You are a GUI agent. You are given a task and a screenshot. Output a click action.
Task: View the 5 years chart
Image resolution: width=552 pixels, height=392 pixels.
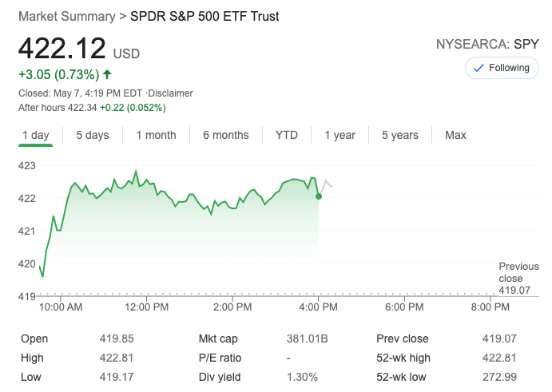tap(399, 135)
